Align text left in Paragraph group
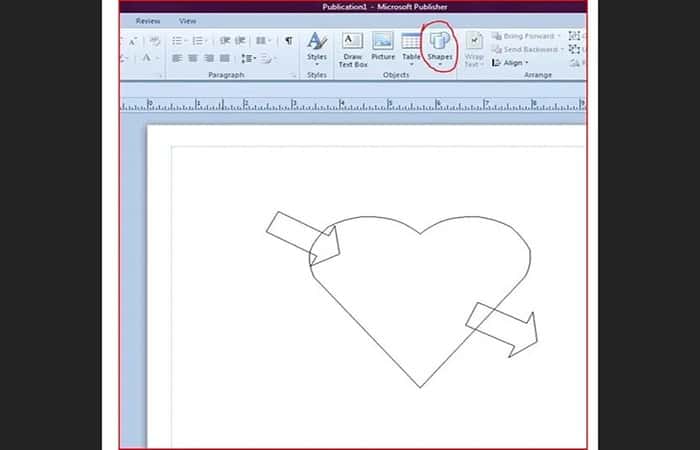The width and height of the screenshot is (700, 450). (177, 58)
